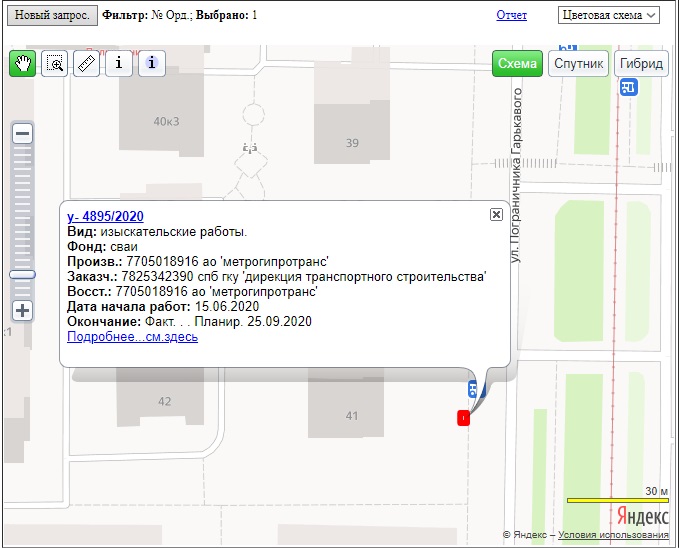Select the ruler distance measurement tool
Screen dimensions: 679x548
pyautogui.click(x=87, y=63)
